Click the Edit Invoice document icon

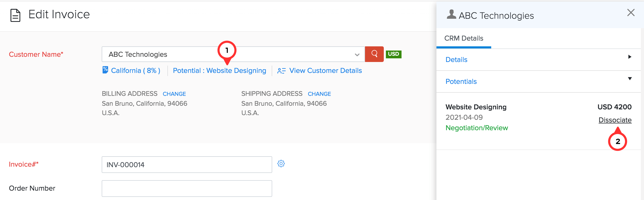15,15
